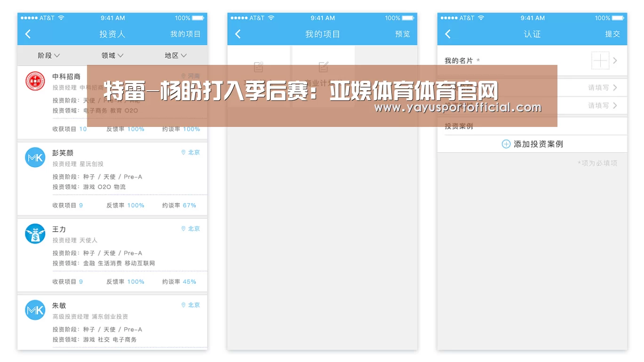Click the 投资案例 section label
This screenshot has width=644, height=362.
459,126
